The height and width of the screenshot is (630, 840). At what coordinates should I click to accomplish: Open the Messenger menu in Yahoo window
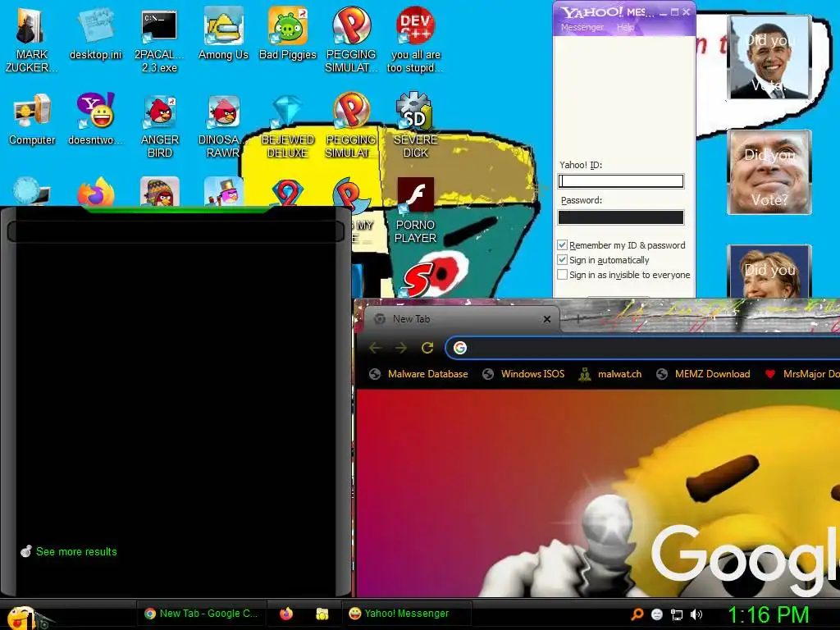(582, 27)
